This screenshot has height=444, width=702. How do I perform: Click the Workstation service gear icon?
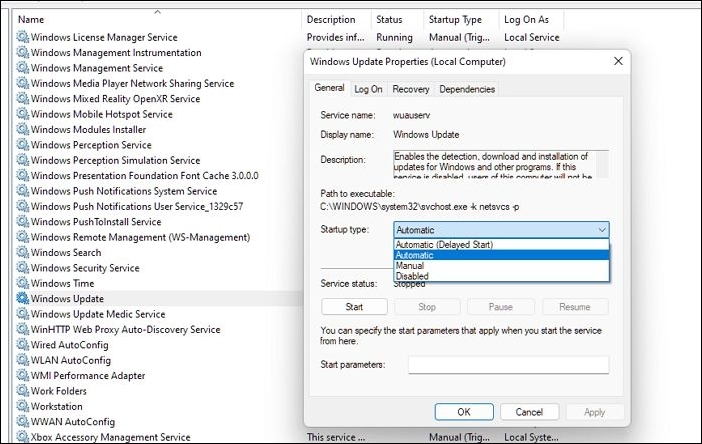click(x=23, y=407)
